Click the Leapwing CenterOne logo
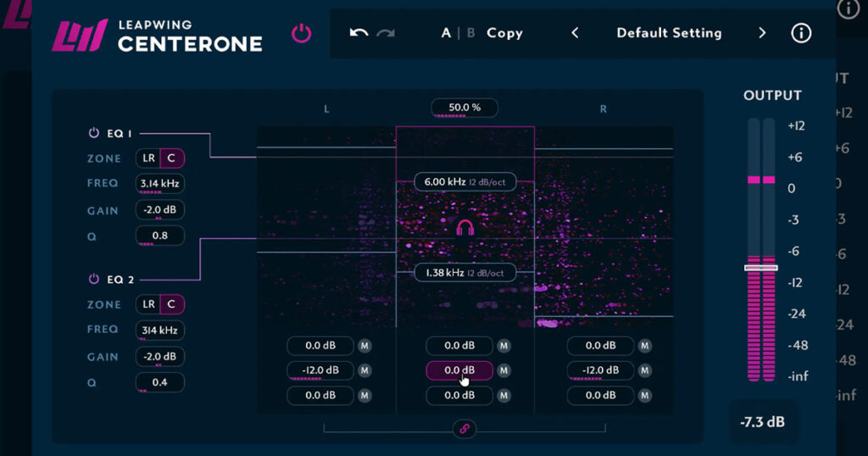This screenshot has width=868, height=456. click(x=157, y=36)
